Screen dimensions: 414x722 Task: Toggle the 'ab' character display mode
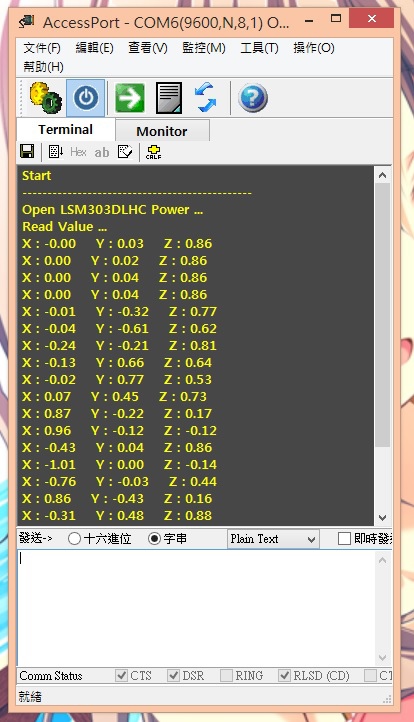click(x=102, y=152)
